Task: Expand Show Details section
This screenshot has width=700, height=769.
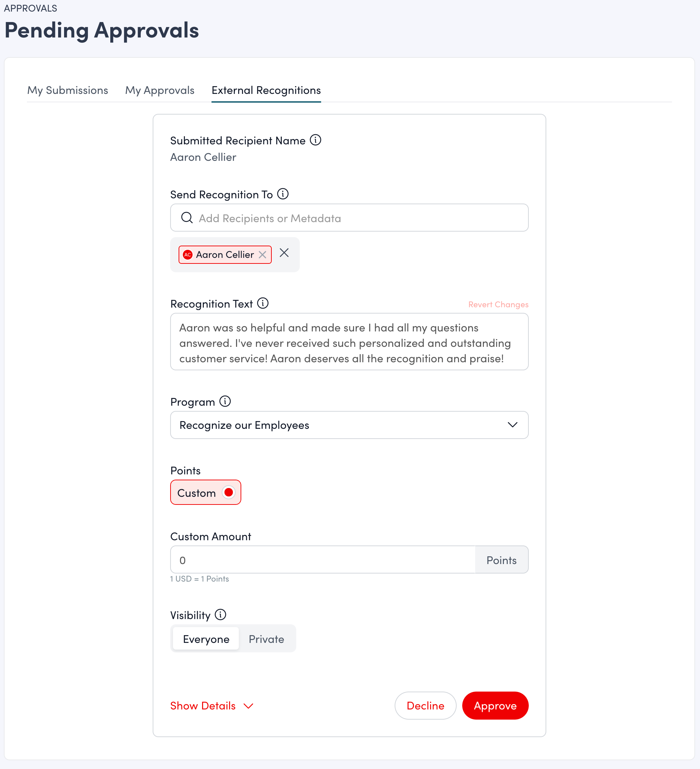Action: pos(212,706)
